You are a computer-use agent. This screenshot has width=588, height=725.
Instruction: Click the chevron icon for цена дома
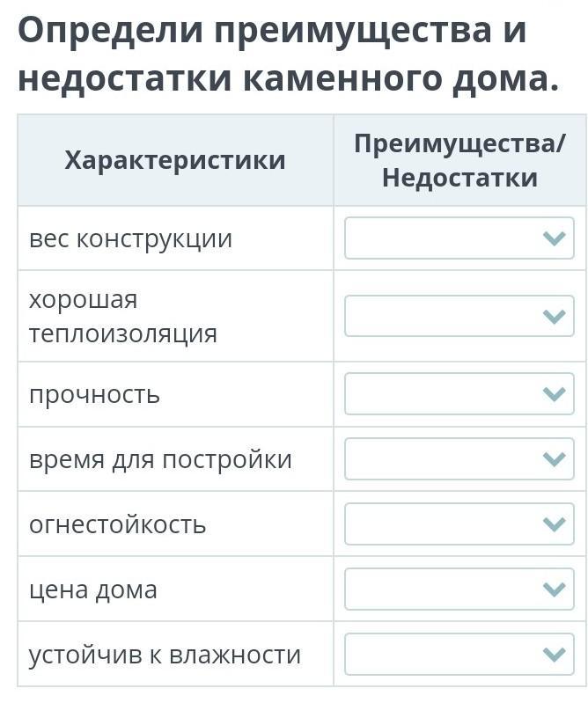[554, 590]
